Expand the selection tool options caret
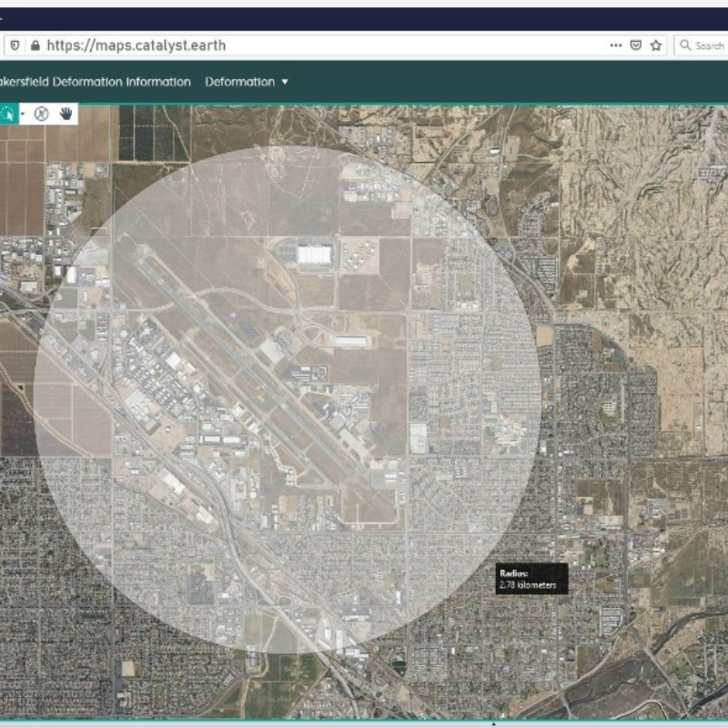The height and width of the screenshot is (728, 728). tap(24, 116)
